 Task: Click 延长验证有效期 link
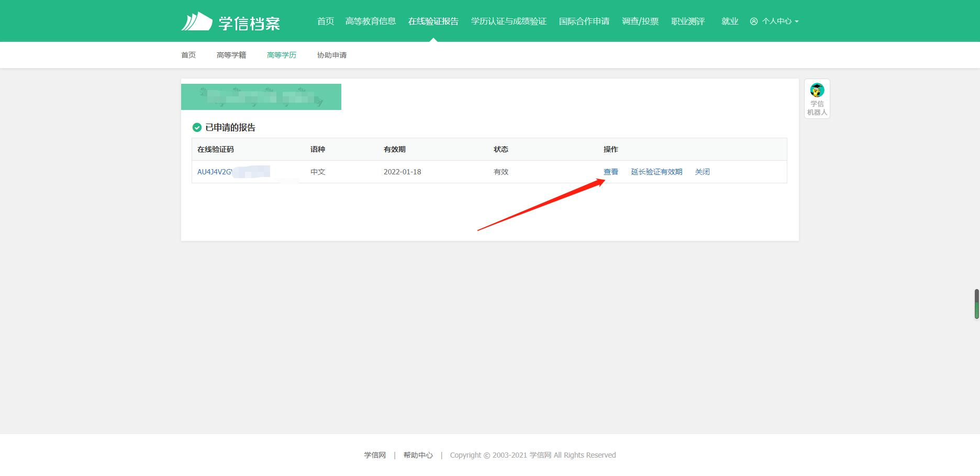[x=656, y=172]
